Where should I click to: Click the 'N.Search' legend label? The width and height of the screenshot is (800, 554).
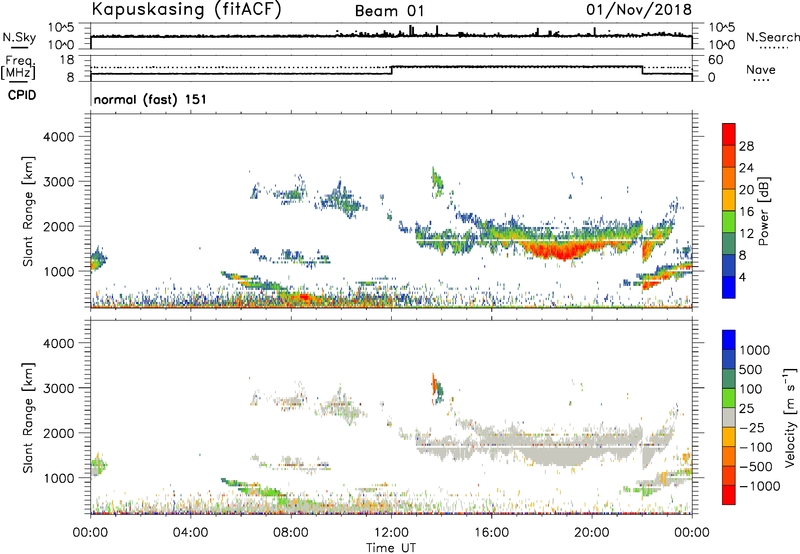tap(772, 37)
